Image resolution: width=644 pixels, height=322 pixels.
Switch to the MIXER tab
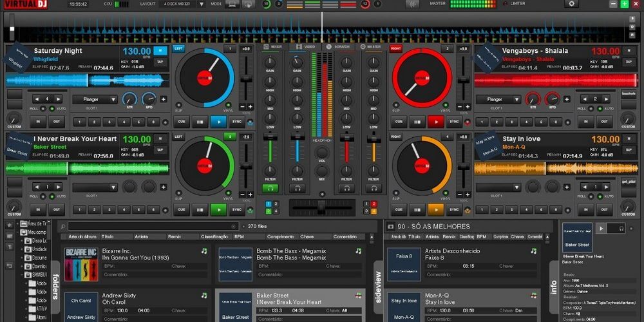point(272,47)
